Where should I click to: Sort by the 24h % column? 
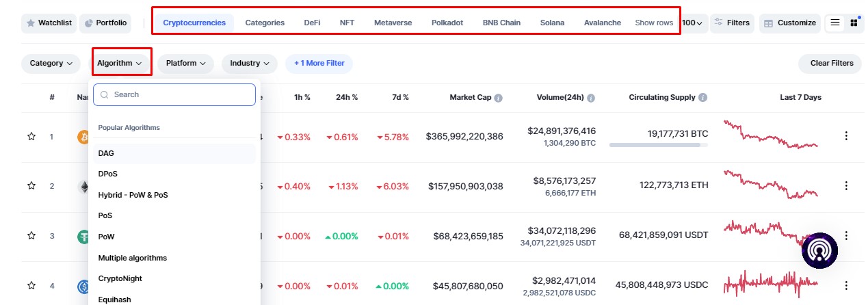pyautogui.click(x=347, y=98)
